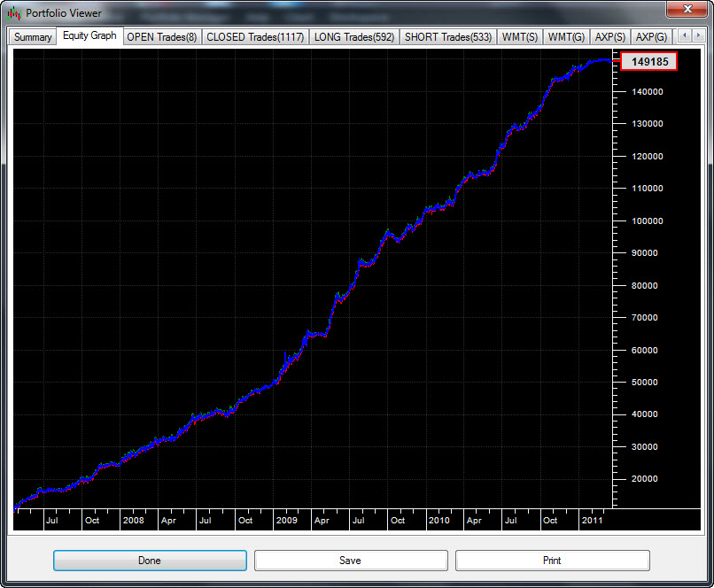Viewport: 714px width, 588px height.
Task: Click the 40000 axis label
Action: tap(644, 414)
